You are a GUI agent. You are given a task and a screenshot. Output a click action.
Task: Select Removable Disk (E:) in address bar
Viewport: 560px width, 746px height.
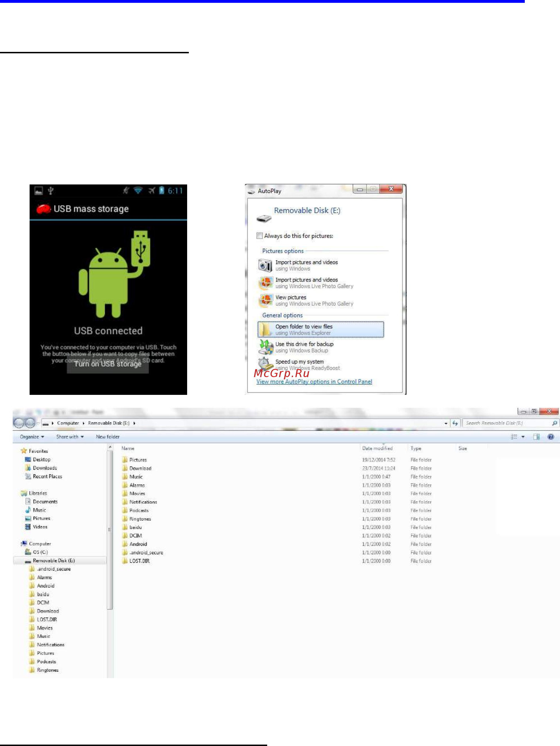point(109,423)
